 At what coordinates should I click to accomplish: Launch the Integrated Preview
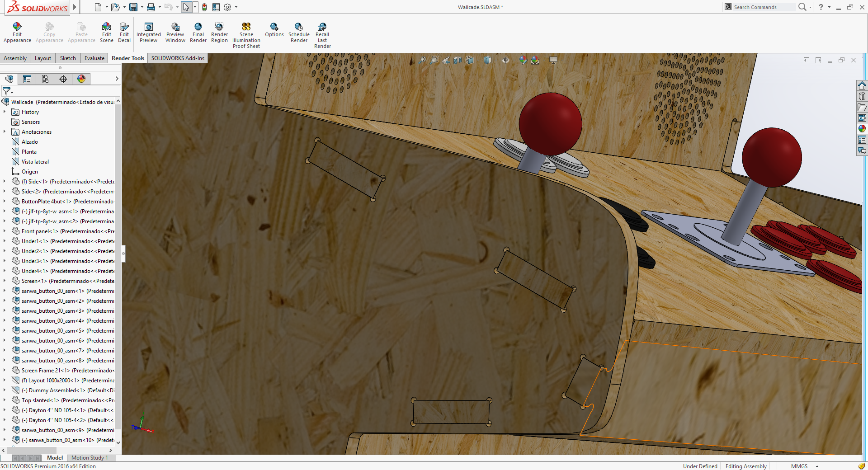click(x=148, y=33)
